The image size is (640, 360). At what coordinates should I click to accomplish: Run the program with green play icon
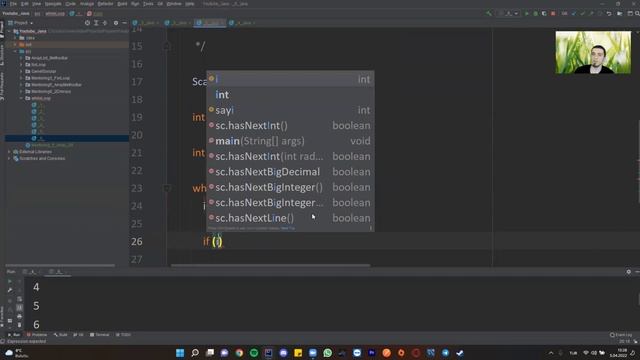(x=527, y=13)
